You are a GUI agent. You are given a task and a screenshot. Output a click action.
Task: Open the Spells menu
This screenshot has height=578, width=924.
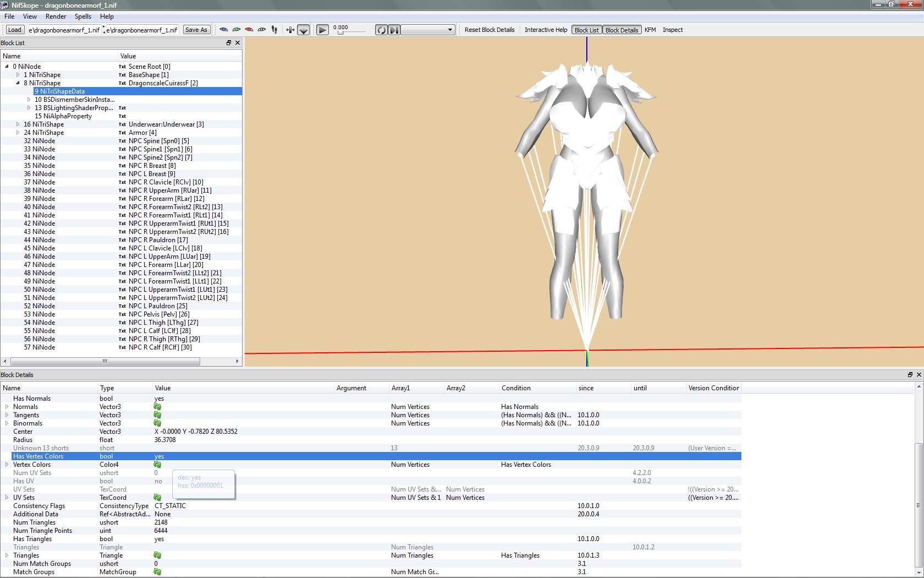click(x=83, y=17)
